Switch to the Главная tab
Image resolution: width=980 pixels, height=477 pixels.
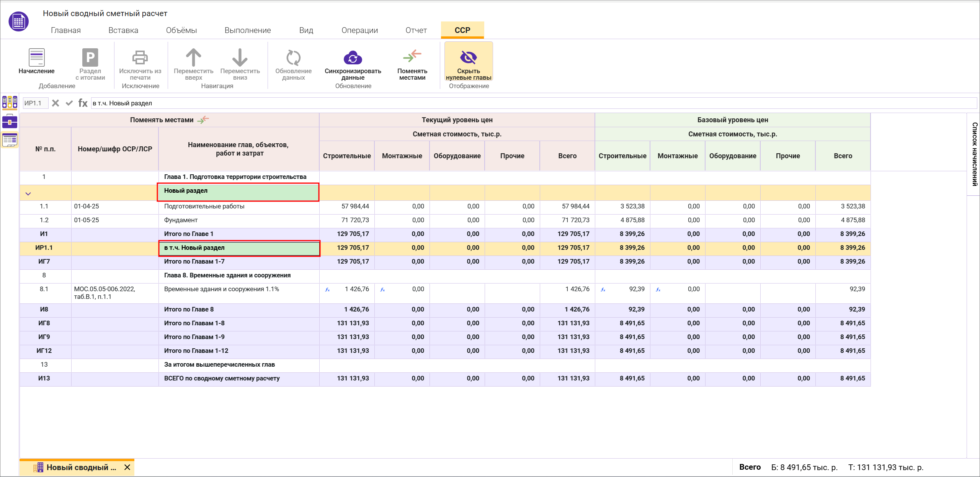(x=65, y=30)
